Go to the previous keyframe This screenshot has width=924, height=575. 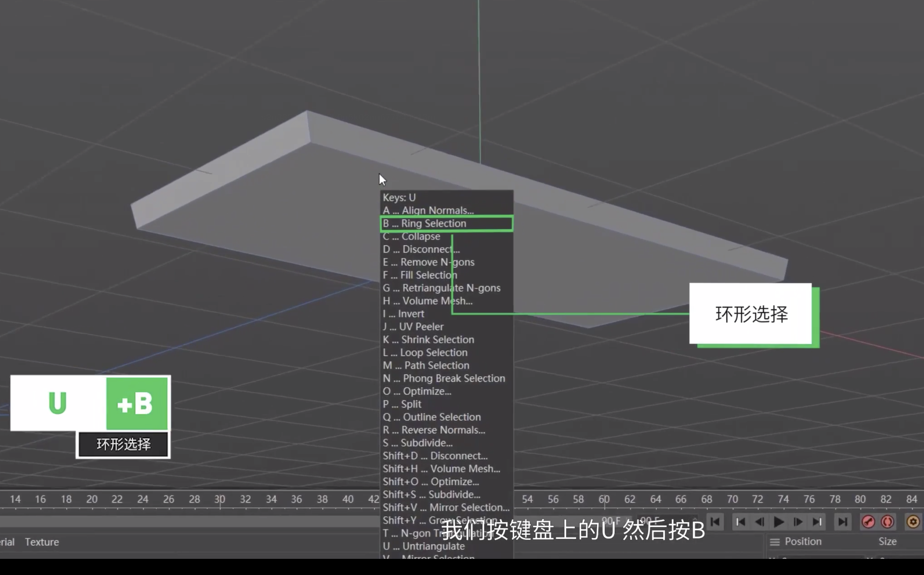pos(740,522)
